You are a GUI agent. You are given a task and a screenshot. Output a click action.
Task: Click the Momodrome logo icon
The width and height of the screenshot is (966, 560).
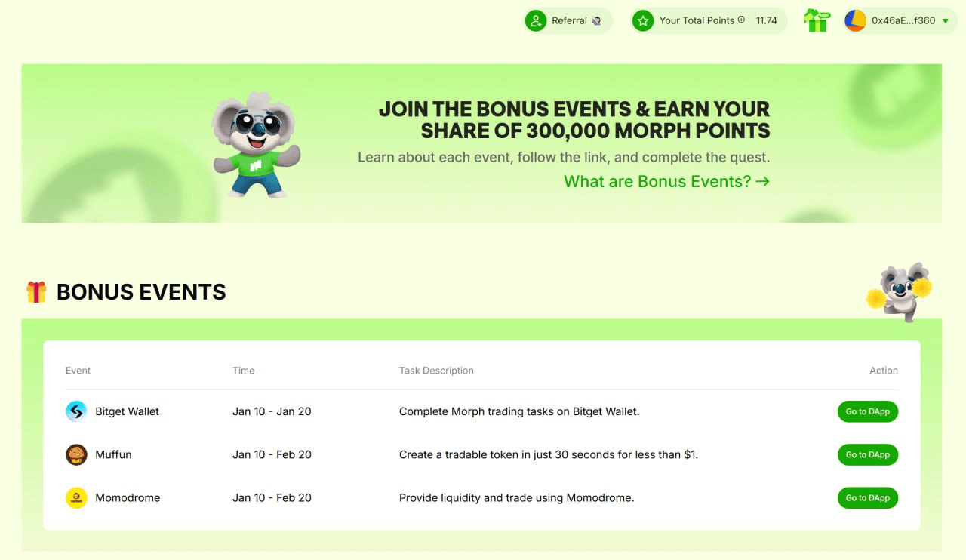[x=76, y=497]
